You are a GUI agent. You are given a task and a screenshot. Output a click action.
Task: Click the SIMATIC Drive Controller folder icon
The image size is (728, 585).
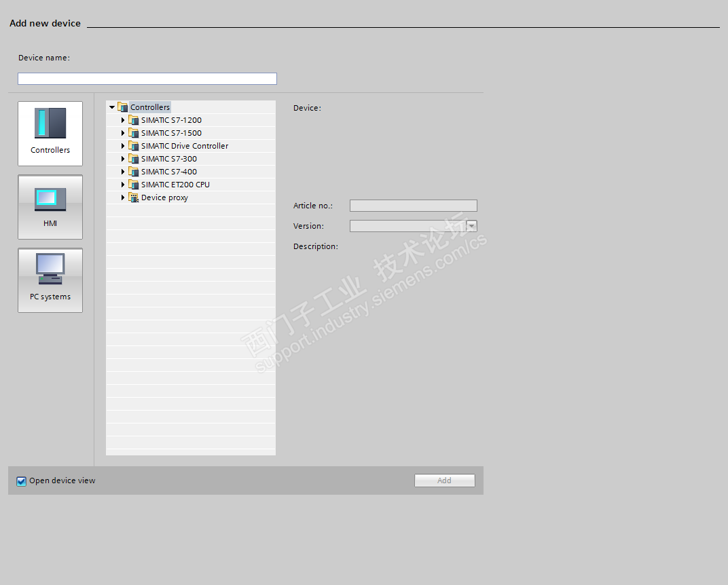coord(134,146)
